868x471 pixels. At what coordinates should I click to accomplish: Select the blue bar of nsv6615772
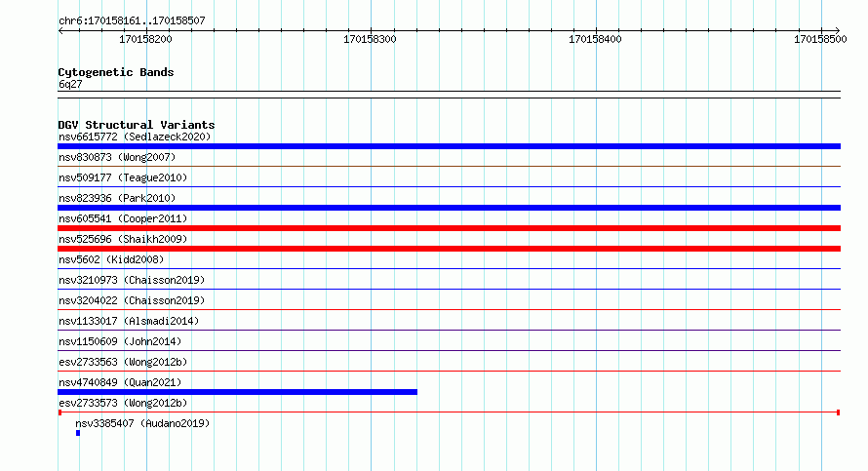pos(449,146)
